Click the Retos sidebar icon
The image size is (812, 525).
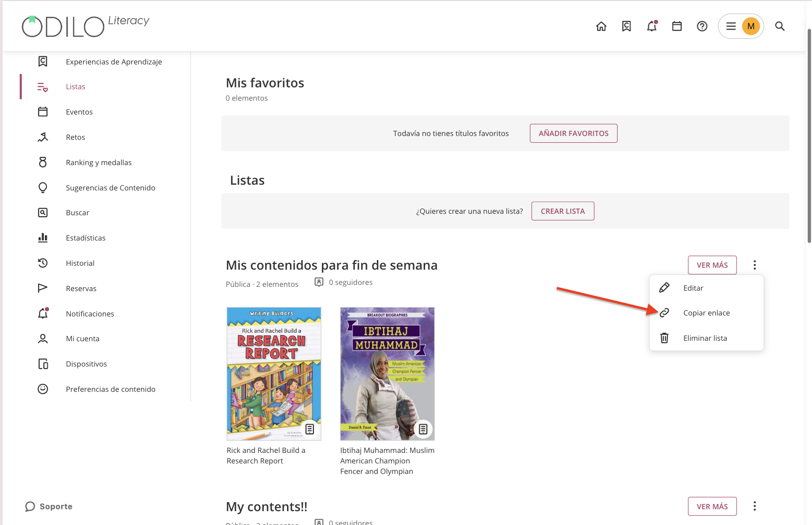pyautogui.click(x=43, y=137)
